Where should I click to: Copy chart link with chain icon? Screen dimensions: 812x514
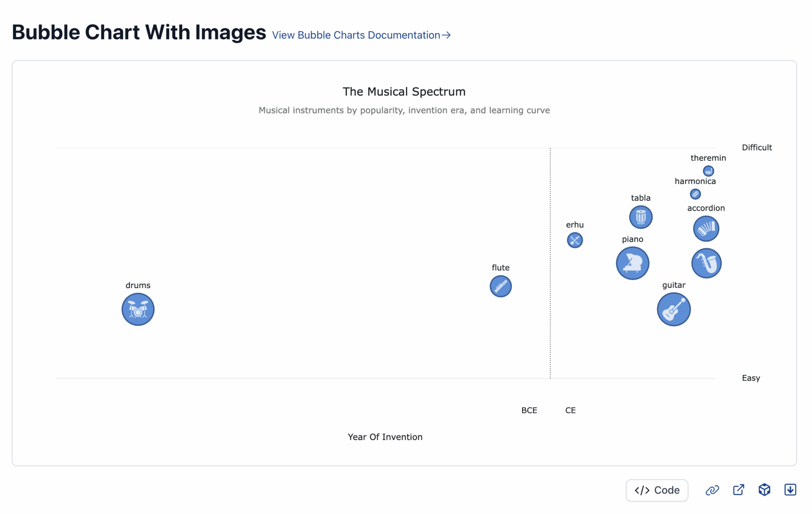[x=712, y=490]
